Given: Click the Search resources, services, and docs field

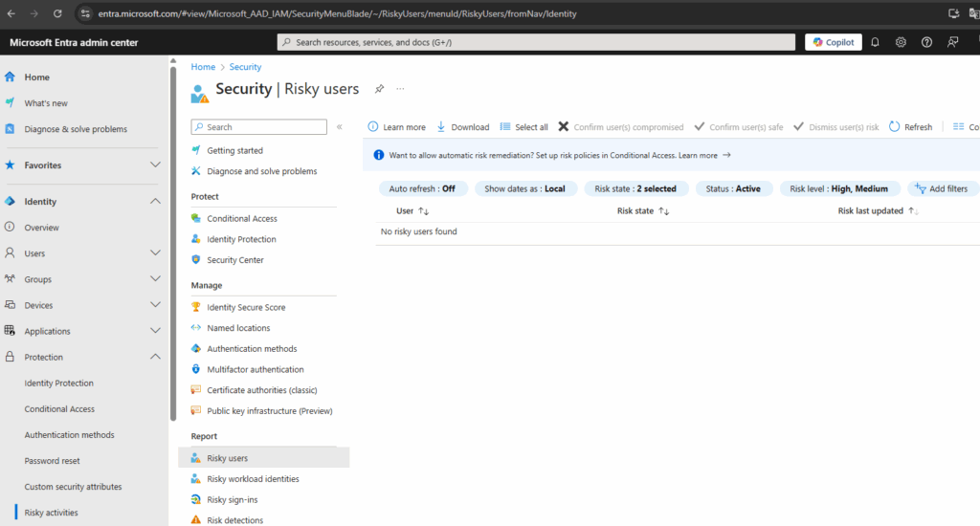Looking at the screenshot, I should tap(536, 42).
